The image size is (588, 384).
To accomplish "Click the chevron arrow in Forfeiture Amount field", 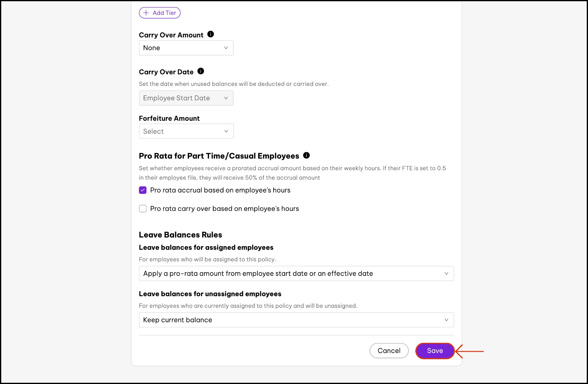I will tap(226, 131).
